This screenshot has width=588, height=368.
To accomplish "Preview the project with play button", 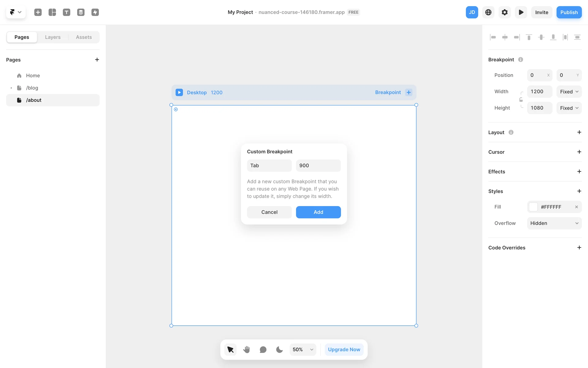I will (521, 12).
